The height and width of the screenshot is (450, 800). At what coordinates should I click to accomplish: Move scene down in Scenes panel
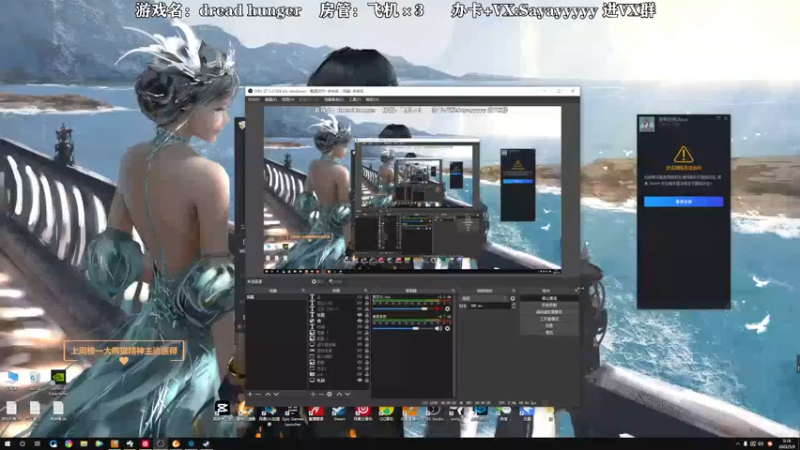[276, 394]
